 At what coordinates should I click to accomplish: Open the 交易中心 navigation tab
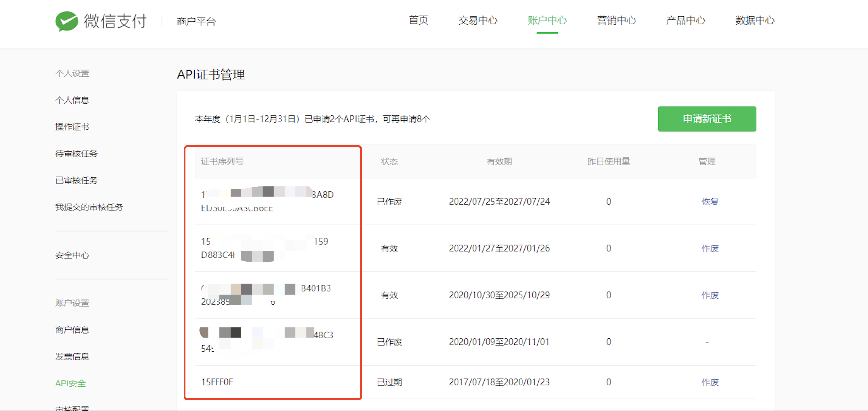(x=477, y=20)
